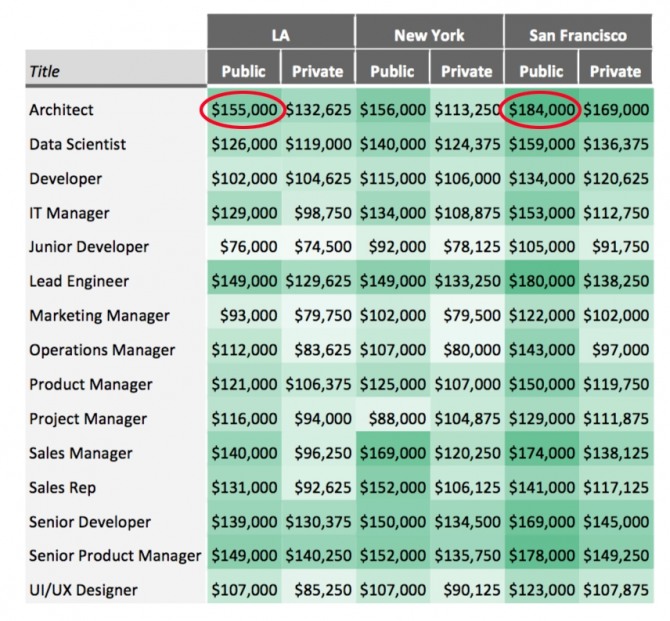Select the $180,000 Lead Engineer cell

(543, 281)
